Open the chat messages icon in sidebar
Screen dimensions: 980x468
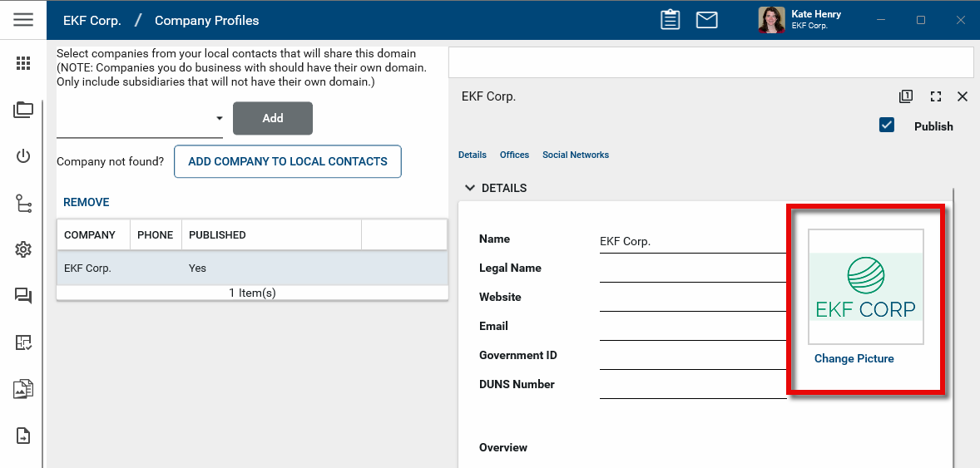tap(23, 296)
